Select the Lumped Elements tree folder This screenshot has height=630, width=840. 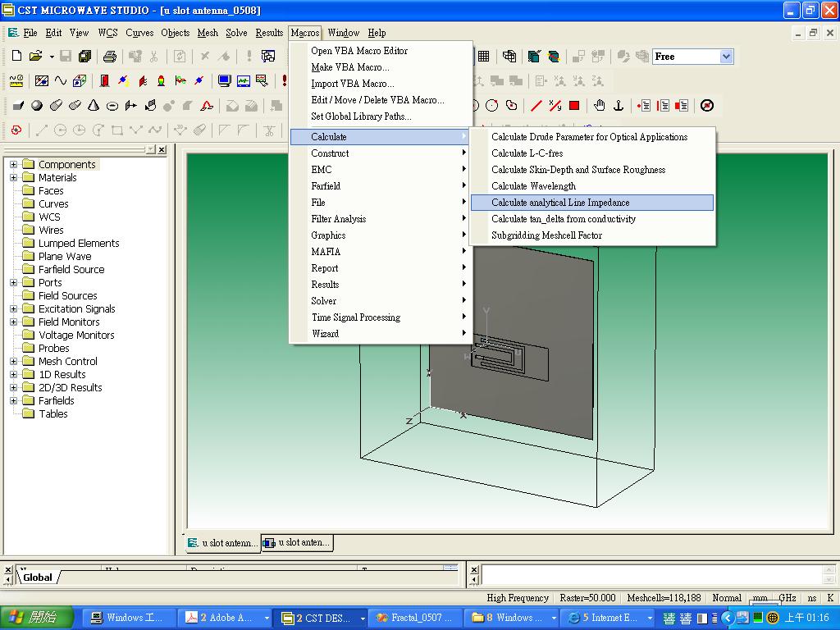point(79,243)
